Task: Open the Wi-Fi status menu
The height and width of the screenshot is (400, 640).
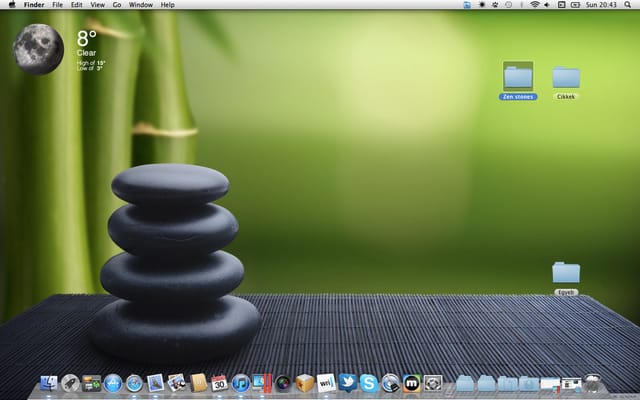Action: click(535, 5)
